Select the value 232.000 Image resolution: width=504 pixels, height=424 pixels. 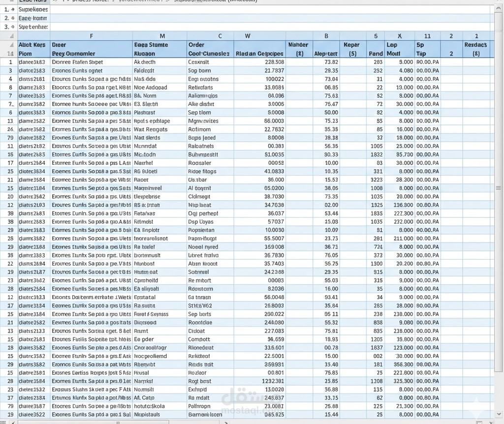(x=400, y=222)
